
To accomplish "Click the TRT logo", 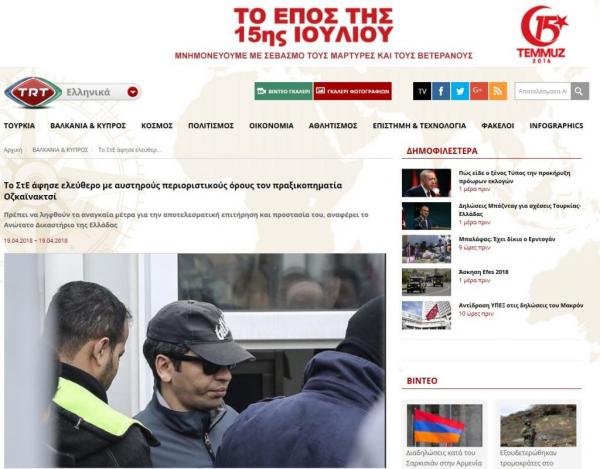I will pos(33,92).
